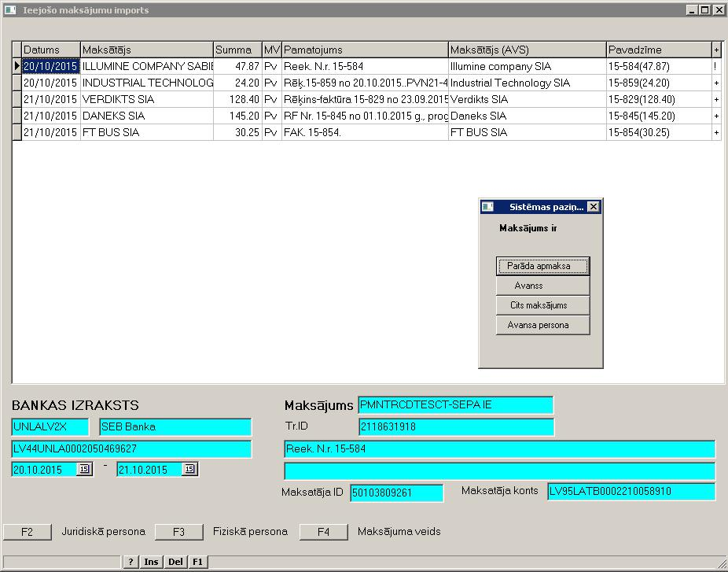Click the UNLALV2X bank code field
The image size is (728, 572).
50,427
